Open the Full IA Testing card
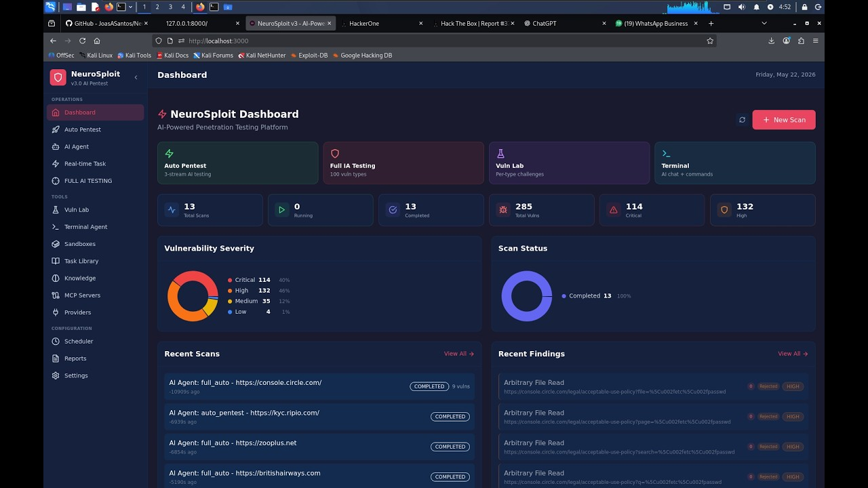 [x=403, y=163]
